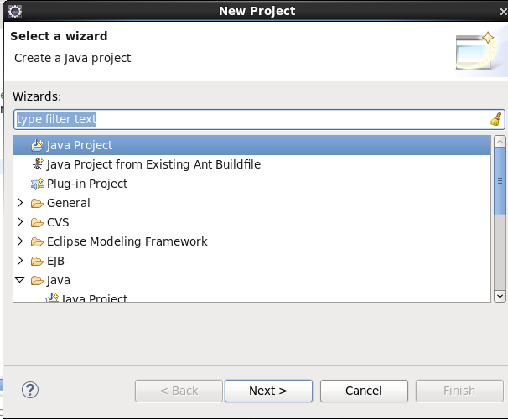
Task: Click the Help question mark icon
Action: point(30,390)
